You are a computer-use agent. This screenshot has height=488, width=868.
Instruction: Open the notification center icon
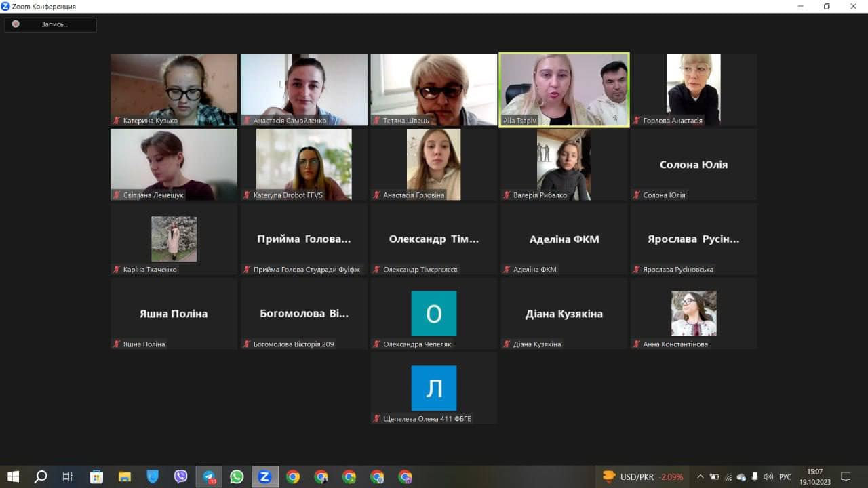click(x=846, y=476)
